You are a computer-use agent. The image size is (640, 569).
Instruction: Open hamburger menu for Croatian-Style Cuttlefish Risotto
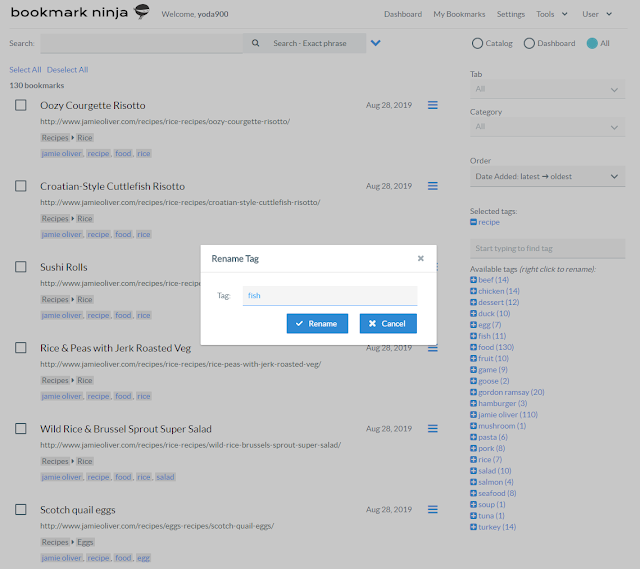(433, 186)
